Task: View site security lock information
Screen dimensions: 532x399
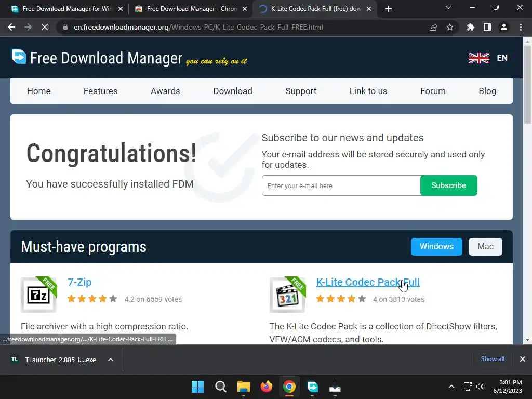Action: pyautogui.click(x=65, y=27)
